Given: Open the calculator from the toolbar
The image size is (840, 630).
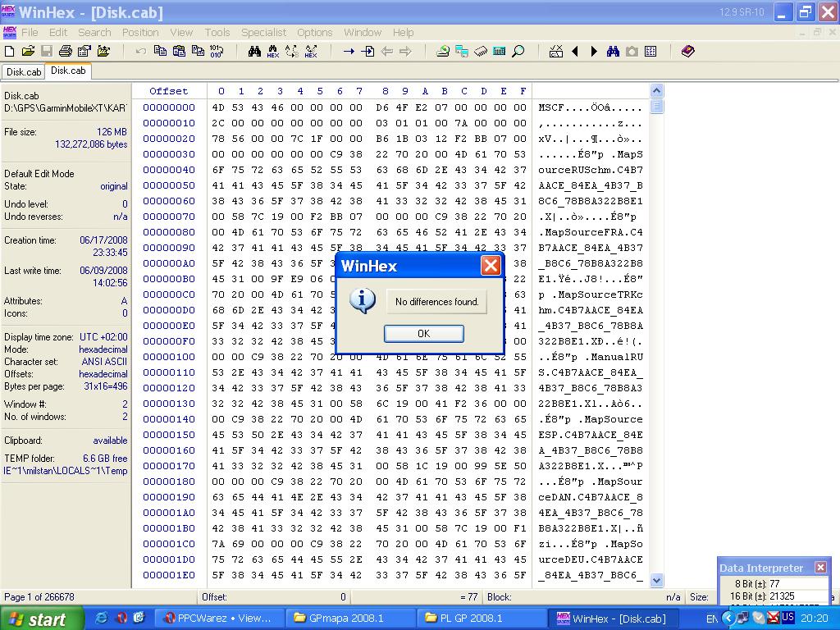Looking at the screenshot, I should 500,51.
